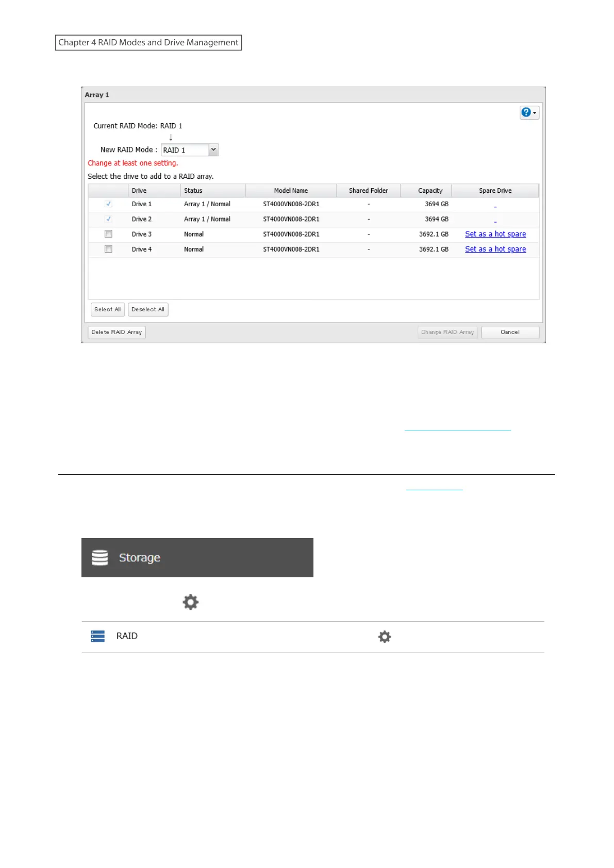Set Drive 4 as a hot spare
Viewport: 614px width, 868px height.
click(x=495, y=249)
